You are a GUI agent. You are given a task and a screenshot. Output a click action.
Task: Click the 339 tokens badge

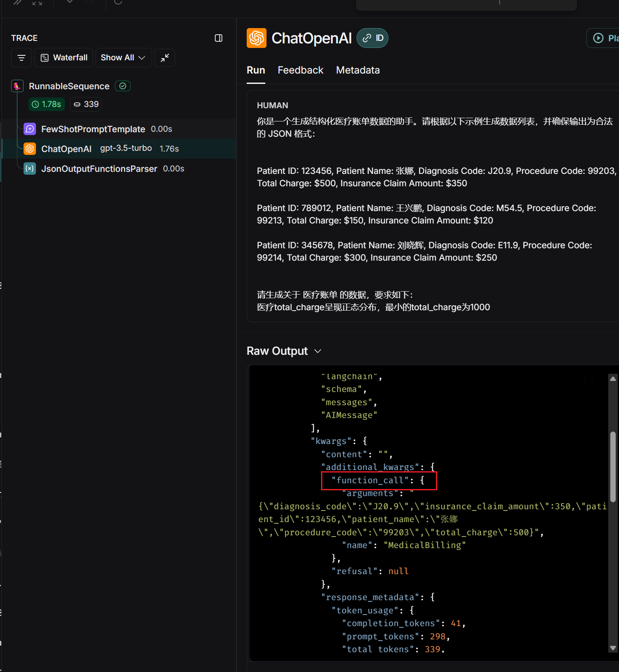[86, 104]
